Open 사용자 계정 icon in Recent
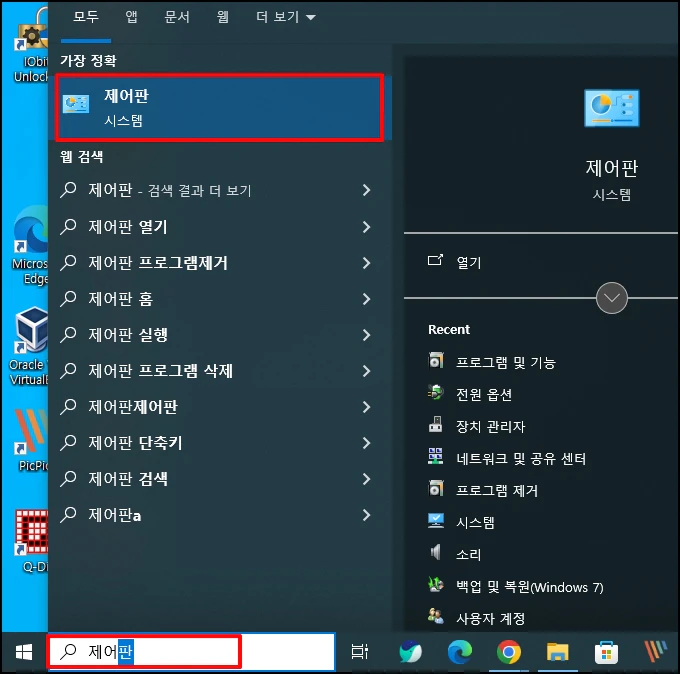Image resolution: width=680 pixels, height=674 pixels. point(436,617)
